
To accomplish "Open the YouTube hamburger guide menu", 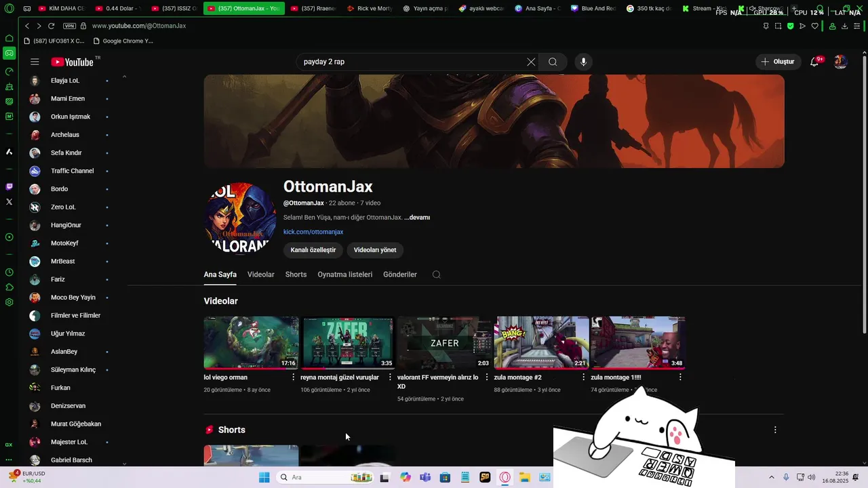I will (x=35, y=62).
